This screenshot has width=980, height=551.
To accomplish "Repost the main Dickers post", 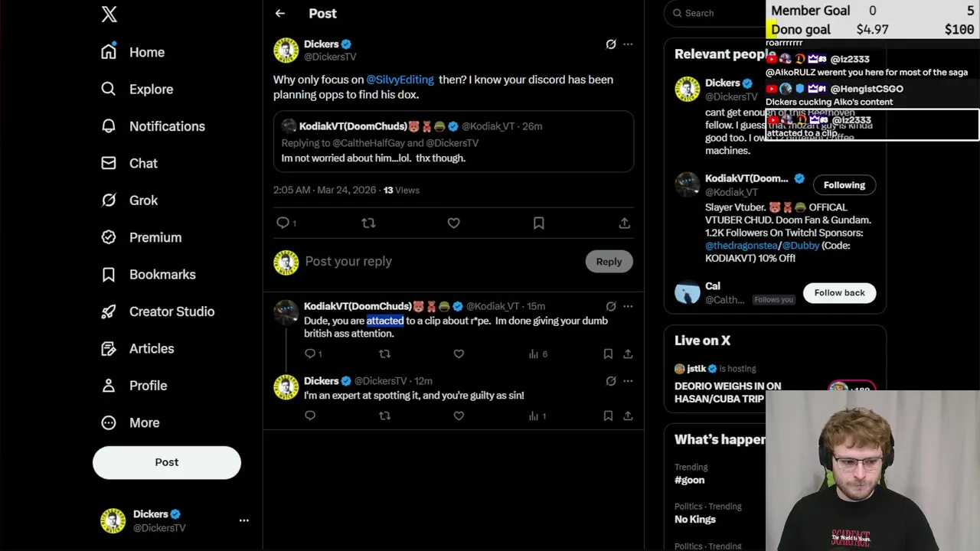I will pos(368,223).
